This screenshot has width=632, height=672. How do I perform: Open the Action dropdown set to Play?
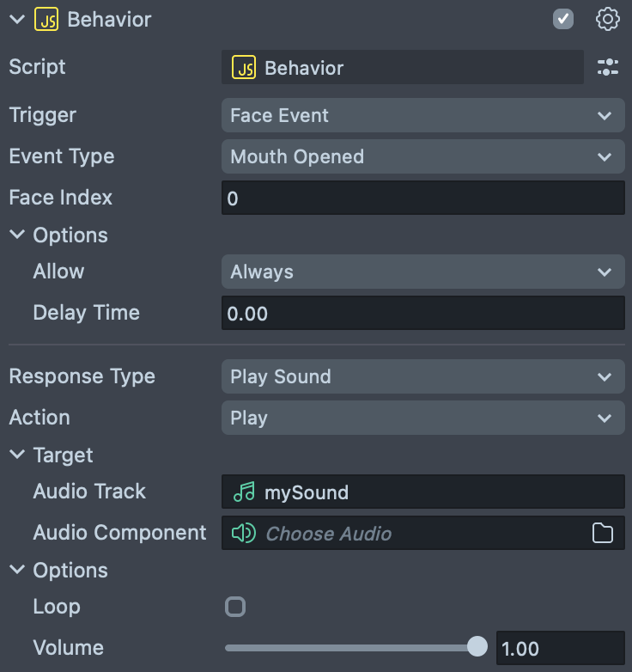click(x=422, y=418)
